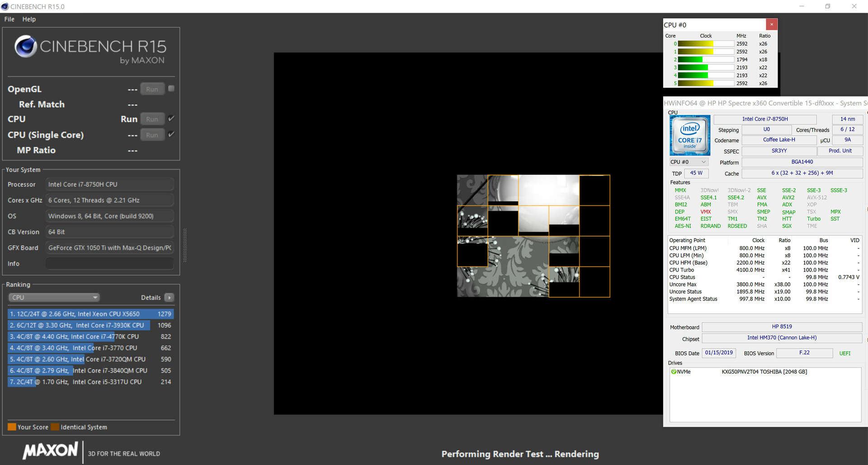
Task: Click the BIOS Date 01/15/2019 field
Action: tap(719, 353)
